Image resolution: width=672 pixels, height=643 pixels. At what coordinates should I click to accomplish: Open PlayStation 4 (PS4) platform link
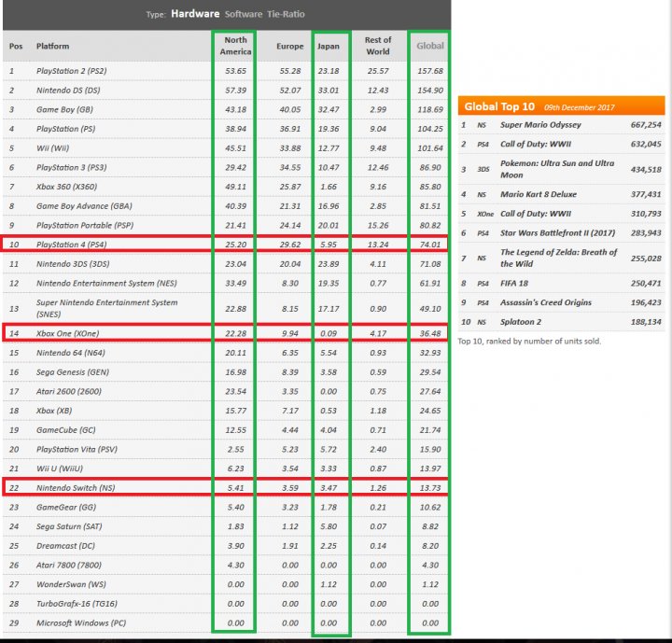tap(71, 245)
